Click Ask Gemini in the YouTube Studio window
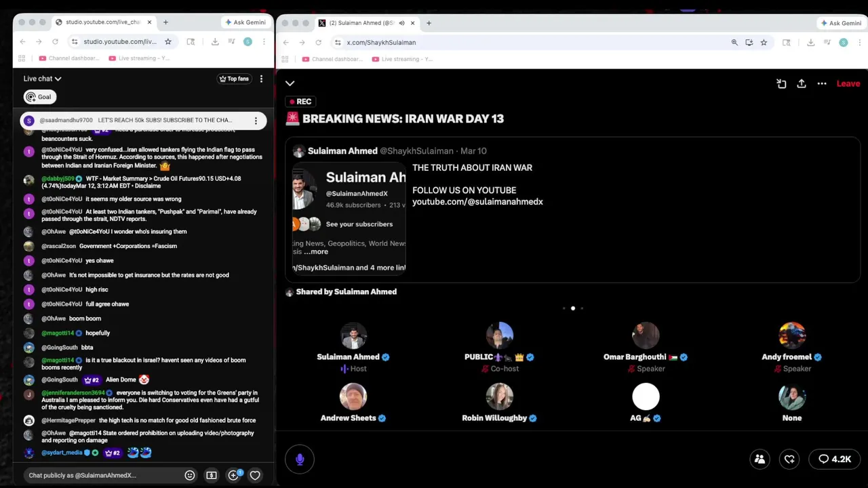 (x=245, y=22)
